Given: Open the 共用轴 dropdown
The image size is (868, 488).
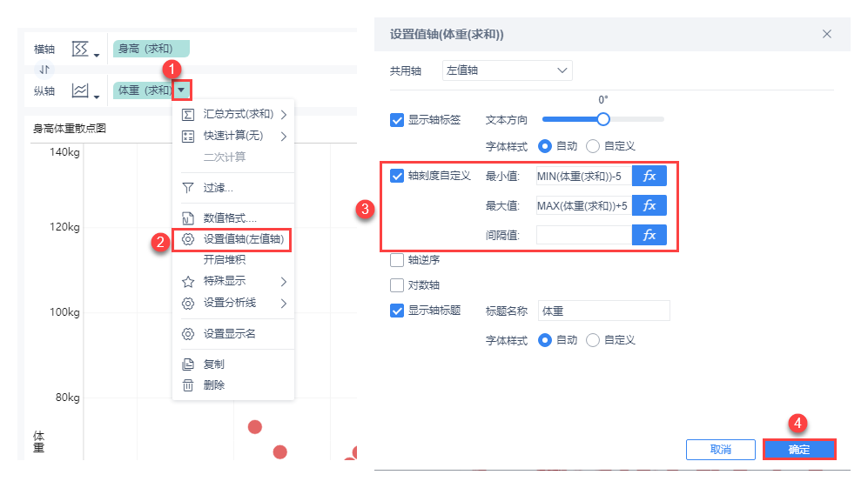Looking at the screenshot, I should [x=506, y=70].
